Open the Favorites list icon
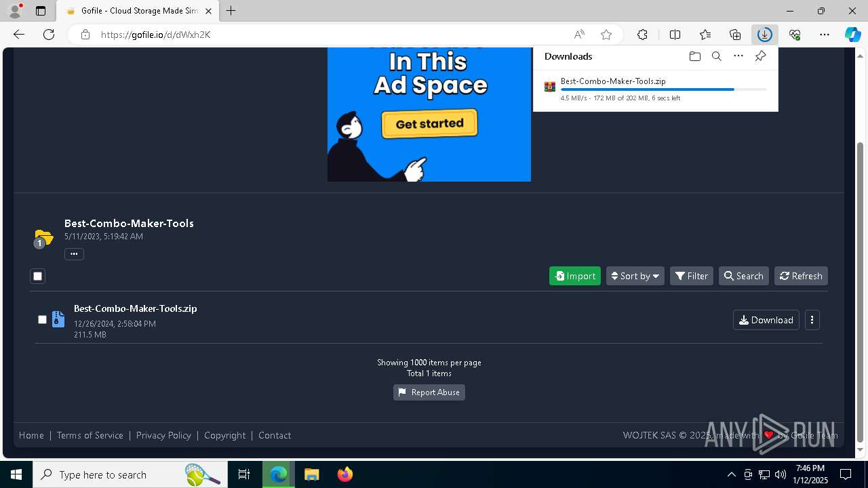 (705, 35)
